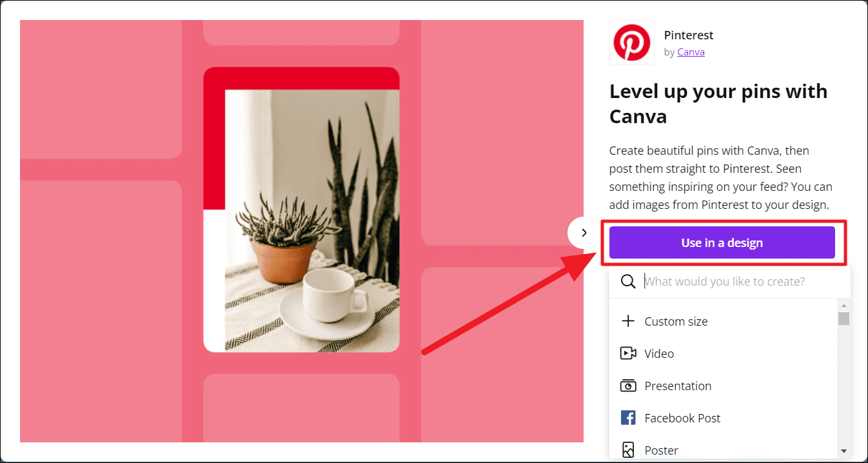Click the Custom size plus icon
This screenshot has height=463, width=868.
(628, 321)
